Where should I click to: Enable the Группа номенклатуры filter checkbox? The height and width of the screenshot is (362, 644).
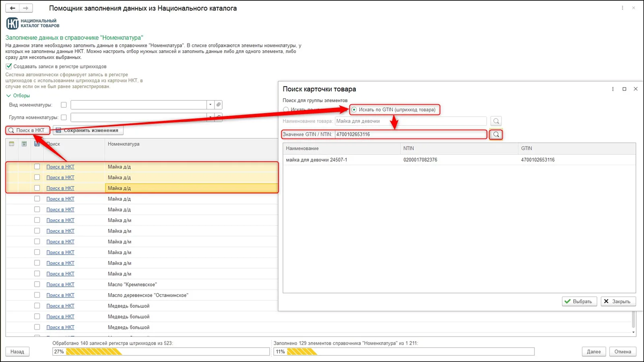coord(64,117)
